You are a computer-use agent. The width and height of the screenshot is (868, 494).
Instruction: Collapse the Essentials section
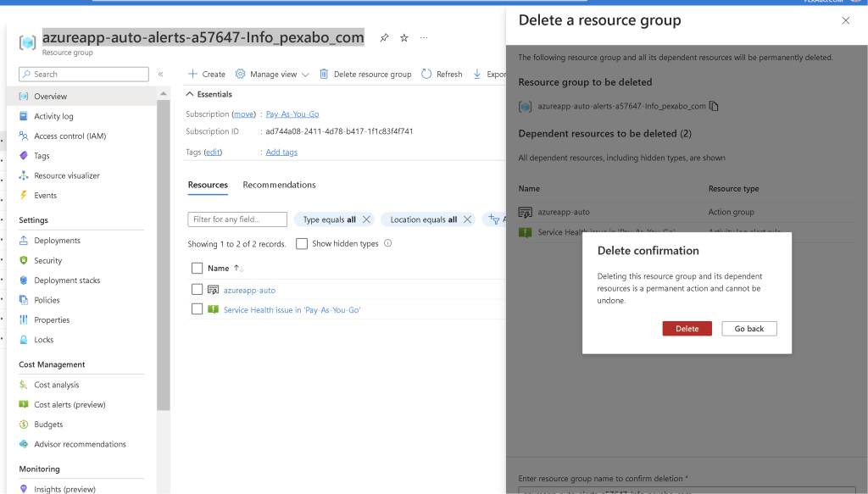pos(209,94)
